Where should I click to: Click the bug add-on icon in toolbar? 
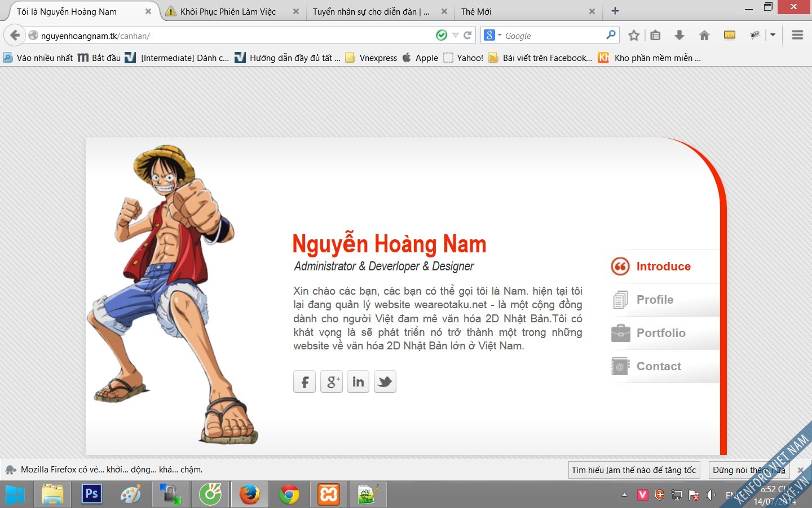click(x=755, y=35)
